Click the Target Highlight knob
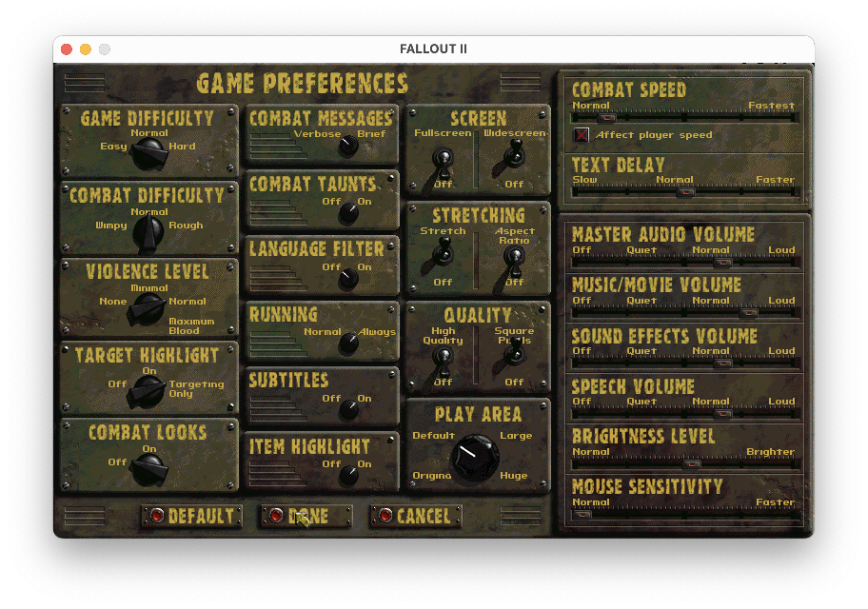Screen dimensions: 868x609 (148, 387)
